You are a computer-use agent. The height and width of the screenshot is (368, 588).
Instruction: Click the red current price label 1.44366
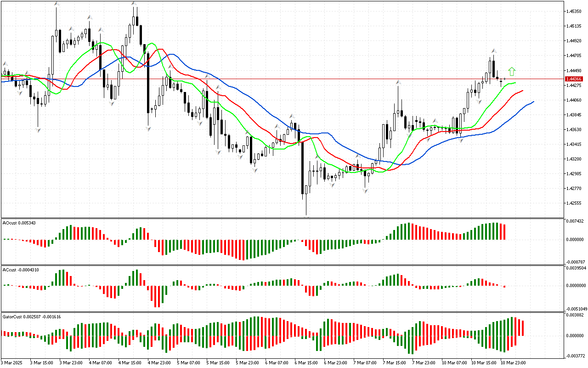point(574,79)
